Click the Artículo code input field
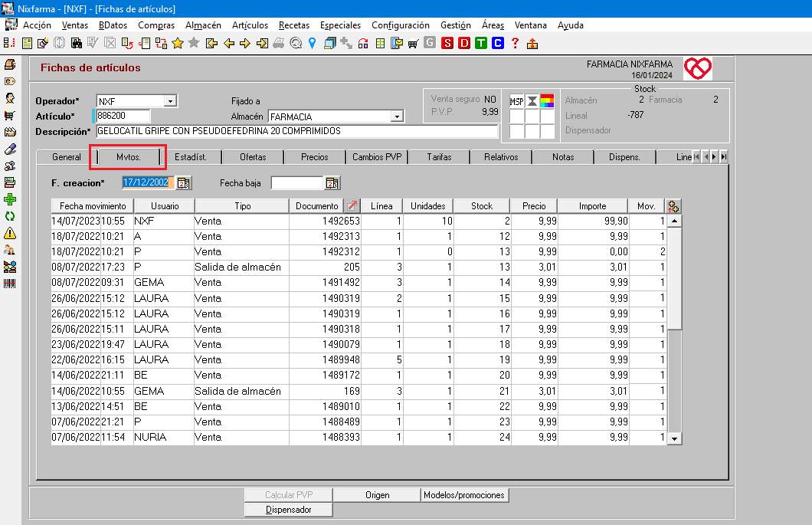Screen dimensions: 812x525 point(123,116)
